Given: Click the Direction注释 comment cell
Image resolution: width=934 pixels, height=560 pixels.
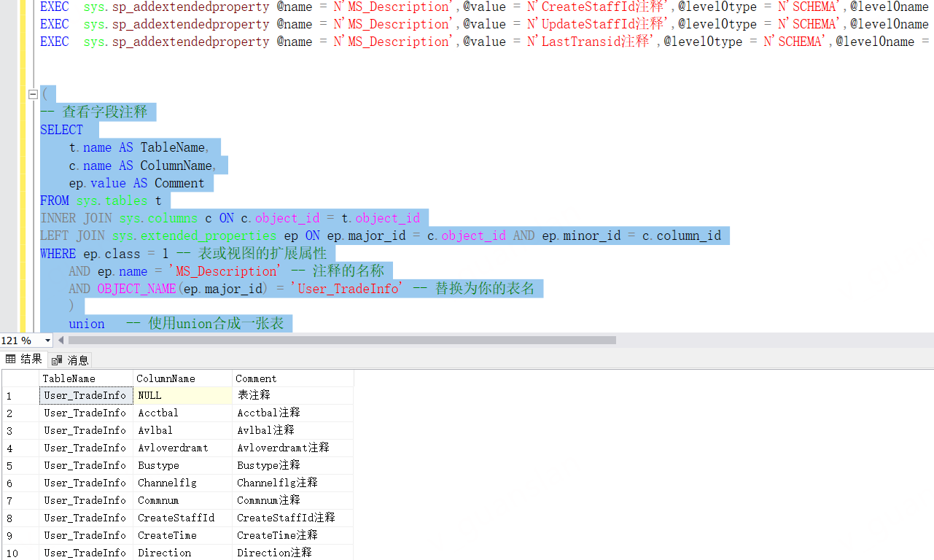Looking at the screenshot, I should (292, 553).
